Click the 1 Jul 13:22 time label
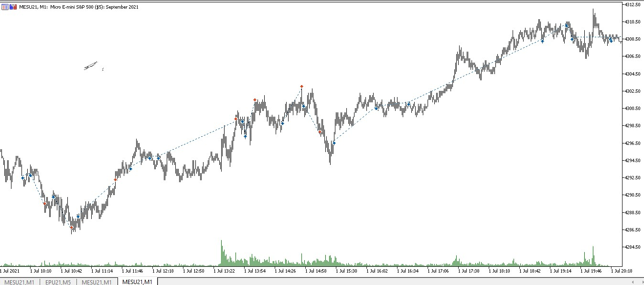 tap(224, 271)
